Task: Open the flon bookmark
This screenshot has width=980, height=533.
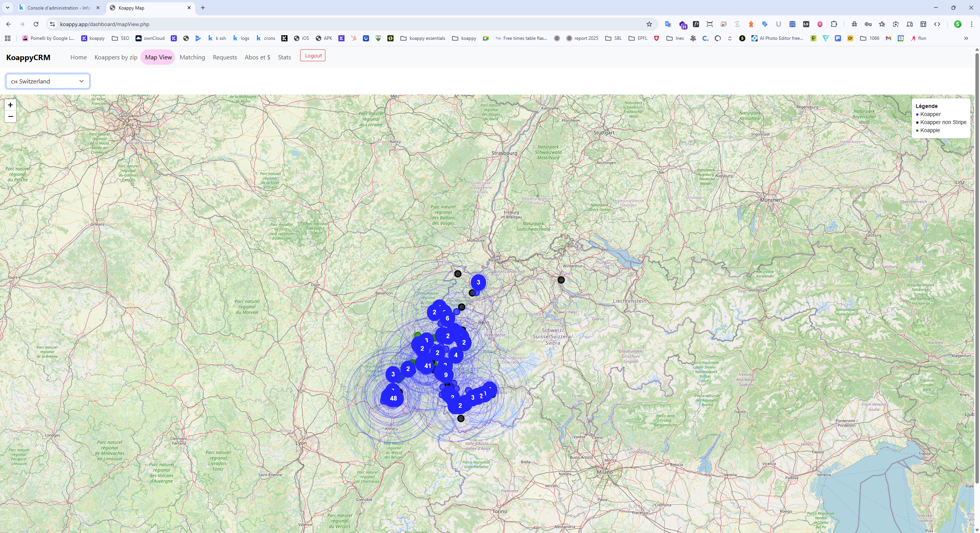Action: point(919,38)
